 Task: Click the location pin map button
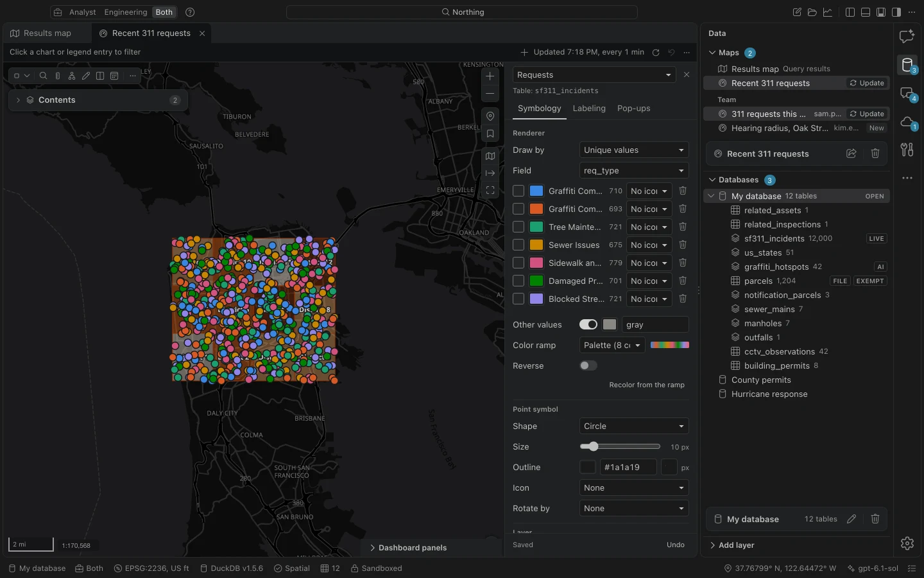point(490,116)
